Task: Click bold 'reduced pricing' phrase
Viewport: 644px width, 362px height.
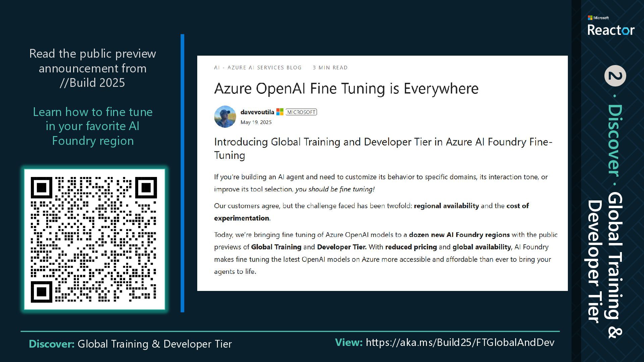Action: coord(411,247)
